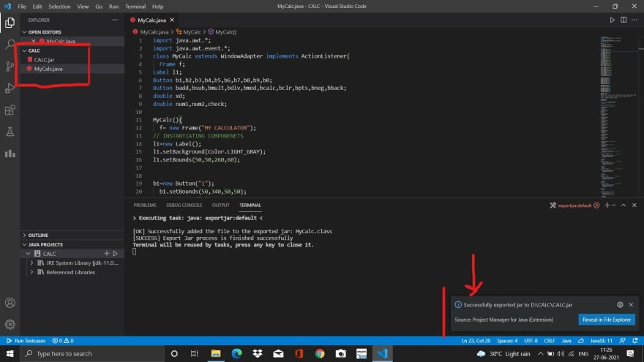Click the Windows taskbar search box

click(x=92, y=353)
